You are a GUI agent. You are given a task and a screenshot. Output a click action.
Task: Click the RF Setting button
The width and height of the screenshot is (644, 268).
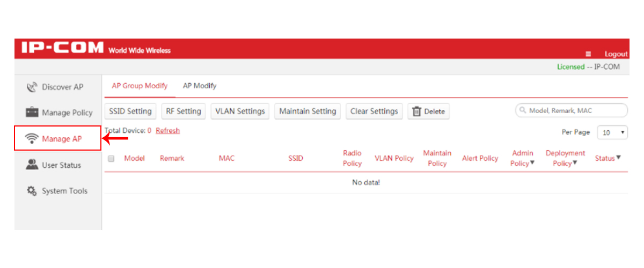(x=184, y=111)
